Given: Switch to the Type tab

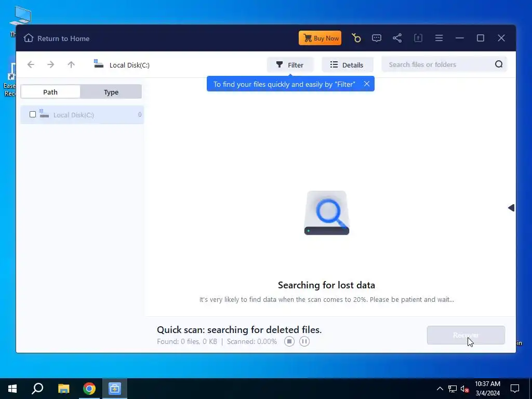Looking at the screenshot, I should pos(111,92).
